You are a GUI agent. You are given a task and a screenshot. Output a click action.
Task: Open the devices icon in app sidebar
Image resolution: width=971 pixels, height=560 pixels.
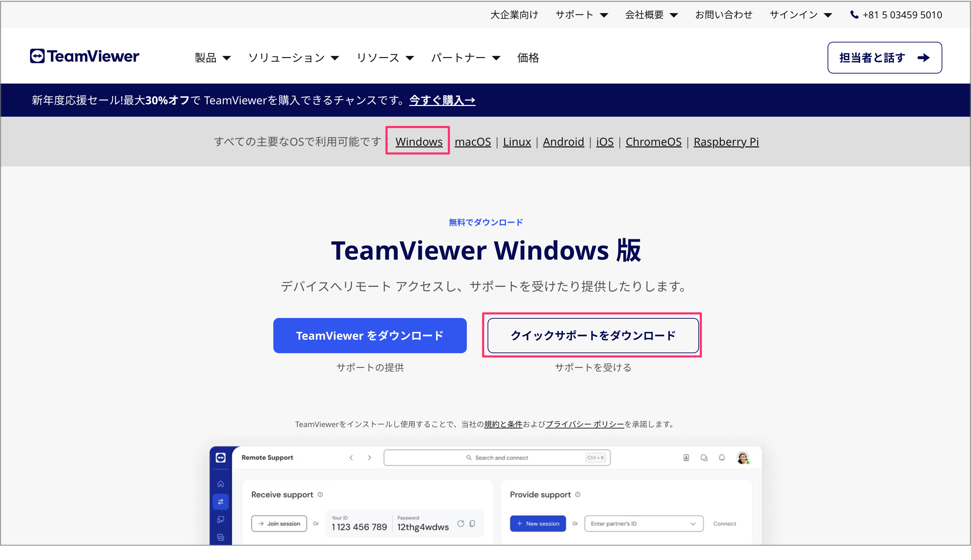[x=220, y=520]
